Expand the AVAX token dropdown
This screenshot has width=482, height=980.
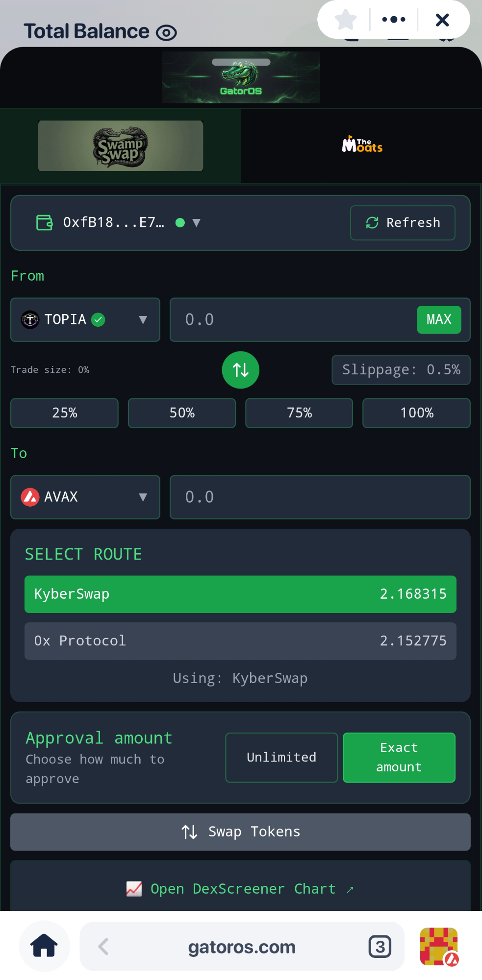tap(85, 497)
